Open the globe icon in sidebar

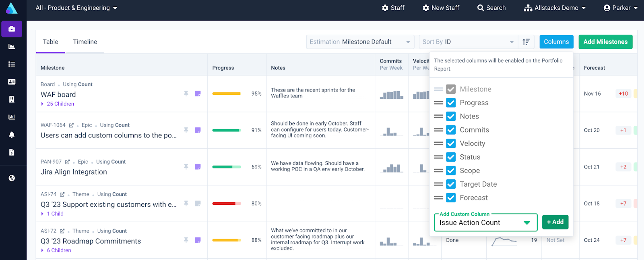(12, 178)
